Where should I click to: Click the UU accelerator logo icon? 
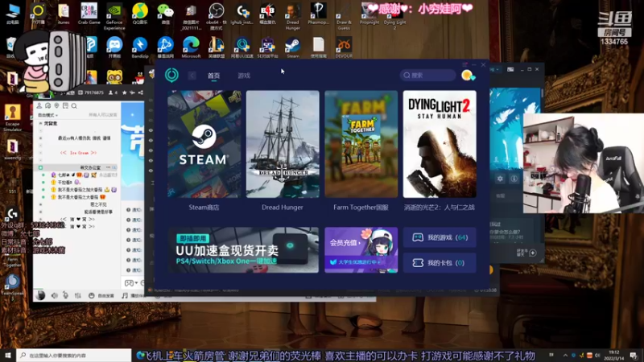pyautogui.click(x=171, y=75)
